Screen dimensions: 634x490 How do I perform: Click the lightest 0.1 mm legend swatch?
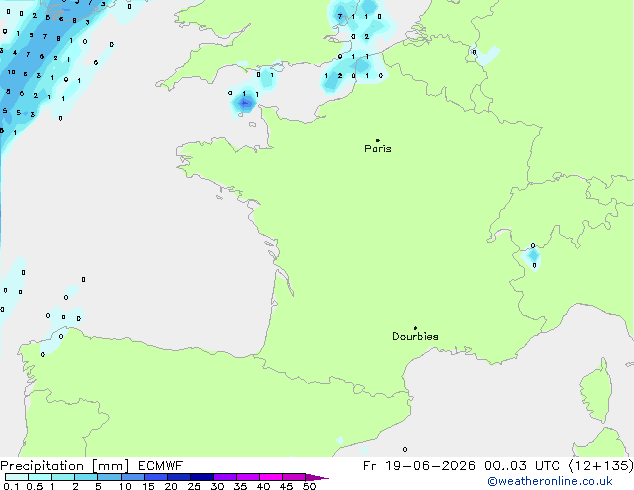coord(17,477)
